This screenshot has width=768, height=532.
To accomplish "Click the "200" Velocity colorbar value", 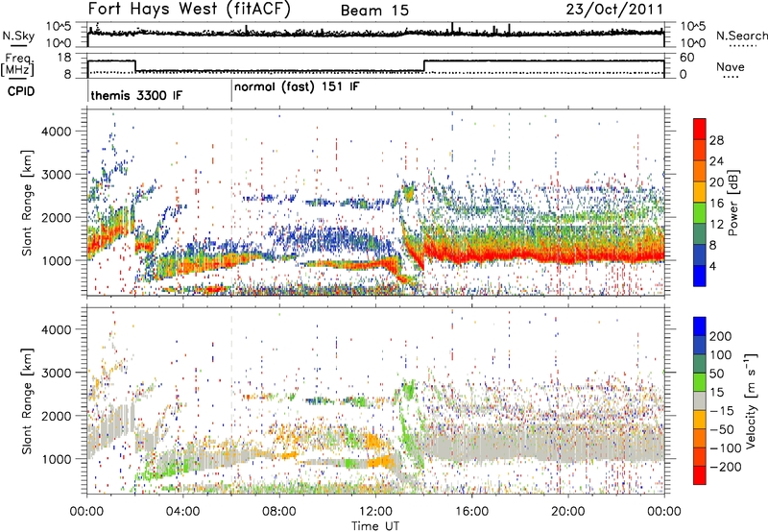I will [721, 336].
